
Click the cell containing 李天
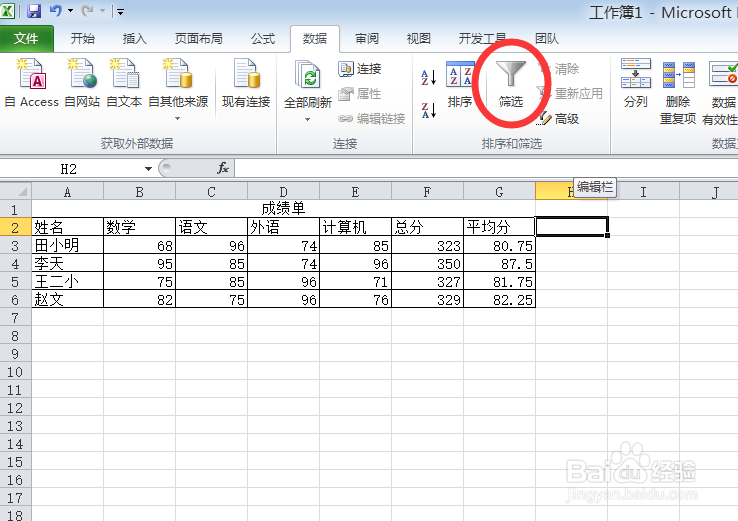pos(67,263)
